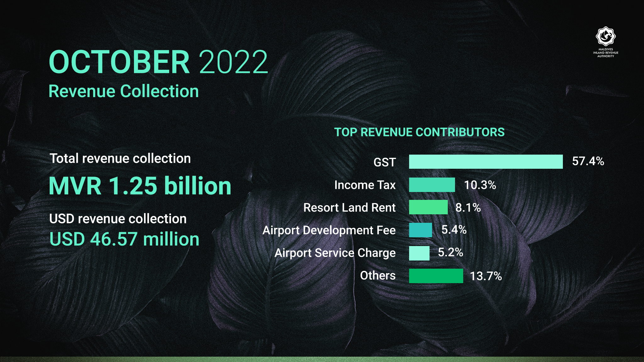Click the OCTOBER 2022 heading
Viewport: 644px width, 362px height.
[x=158, y=62]
